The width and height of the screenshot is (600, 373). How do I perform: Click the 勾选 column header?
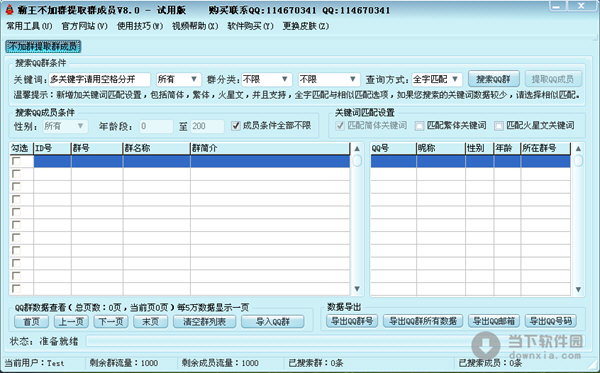21,148
